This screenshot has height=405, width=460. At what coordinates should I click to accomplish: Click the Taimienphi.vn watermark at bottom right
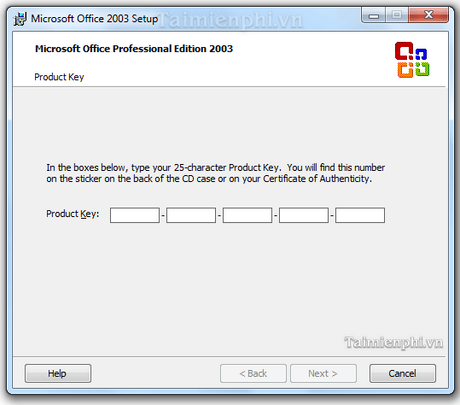tap(394, 343)
